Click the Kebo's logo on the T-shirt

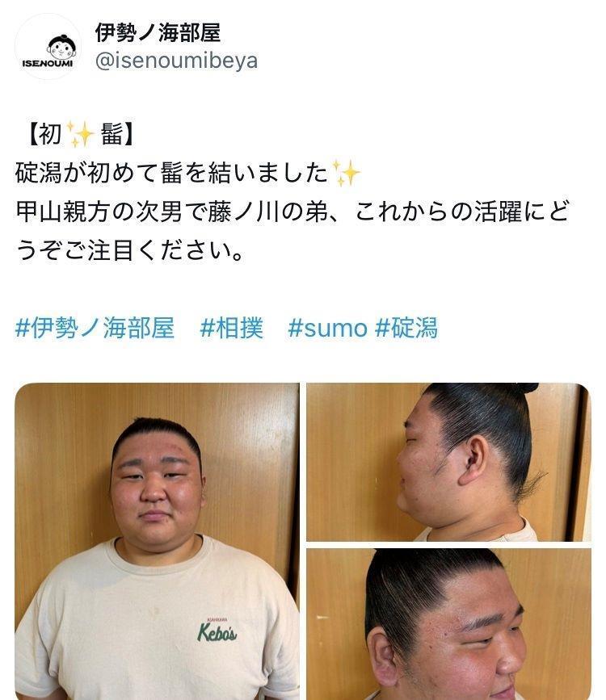click(217, 631)
